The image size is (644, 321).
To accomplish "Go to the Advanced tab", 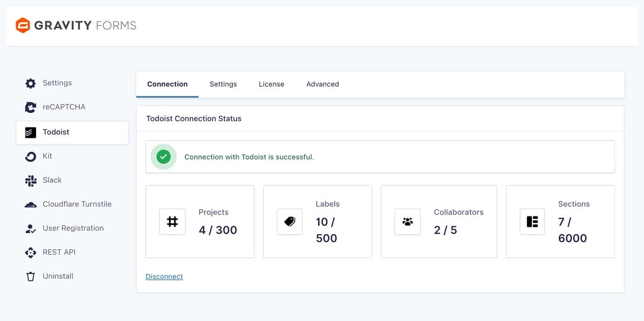I will tap(323, 84).
